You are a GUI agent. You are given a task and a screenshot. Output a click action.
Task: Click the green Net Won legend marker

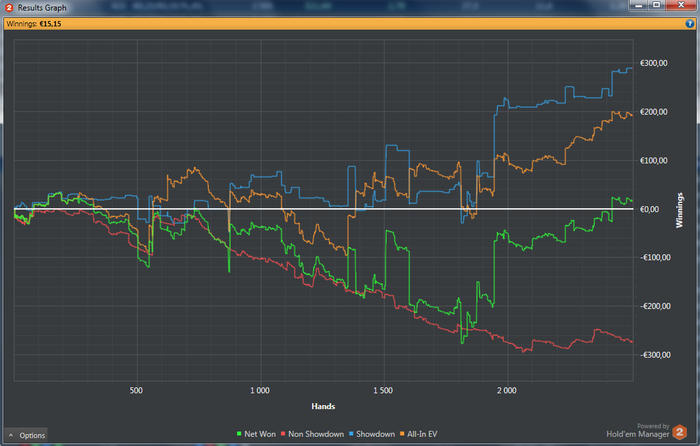click(239, 434)
